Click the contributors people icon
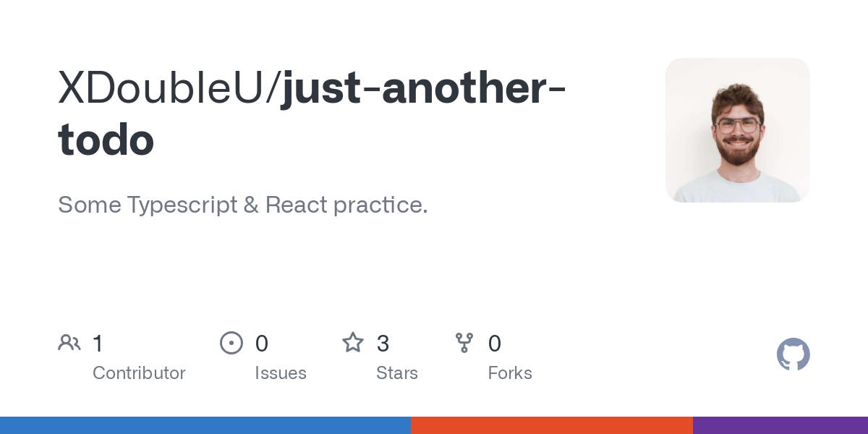This screenshot has height=434, width=868. pyautogui.click(x=69, y=343)
